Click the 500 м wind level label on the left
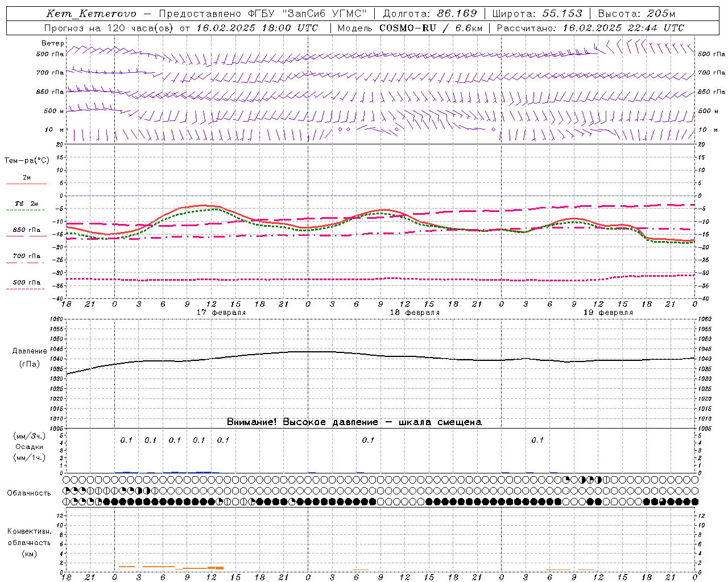Viewport: 728px width, 582px height. (54, 111)
